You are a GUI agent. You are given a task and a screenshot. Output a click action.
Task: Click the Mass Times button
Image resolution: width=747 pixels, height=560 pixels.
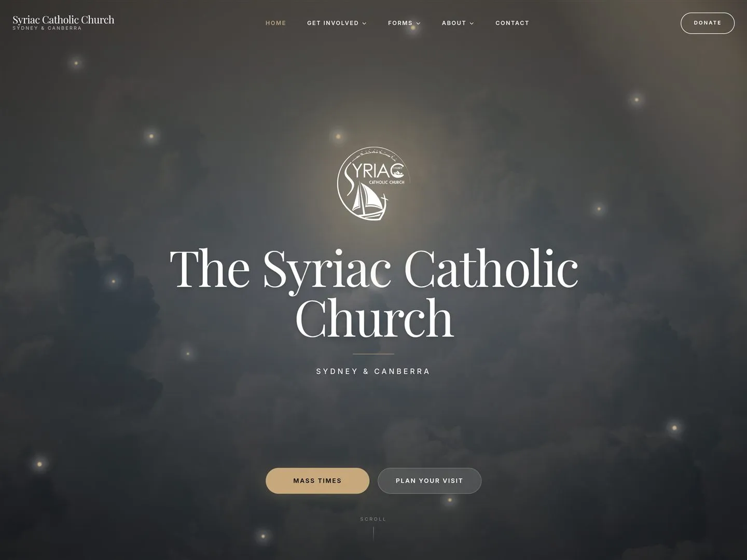317,481
